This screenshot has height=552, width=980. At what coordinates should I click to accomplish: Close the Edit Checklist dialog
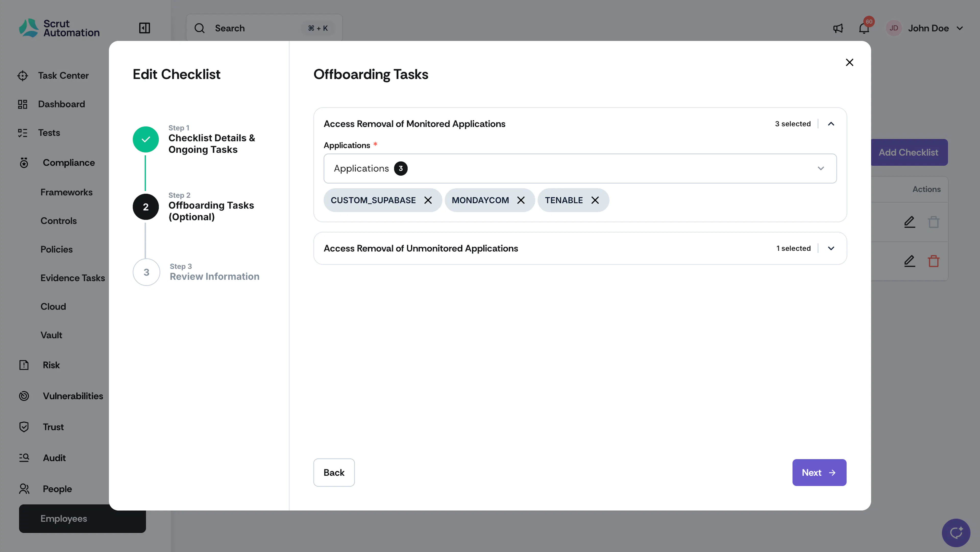tap(849, 62)
